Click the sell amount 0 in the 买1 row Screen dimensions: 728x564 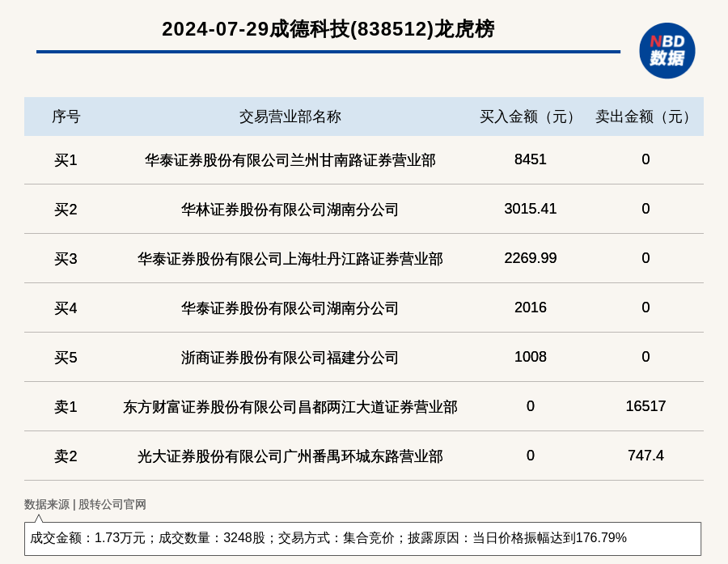coord(645,159)
